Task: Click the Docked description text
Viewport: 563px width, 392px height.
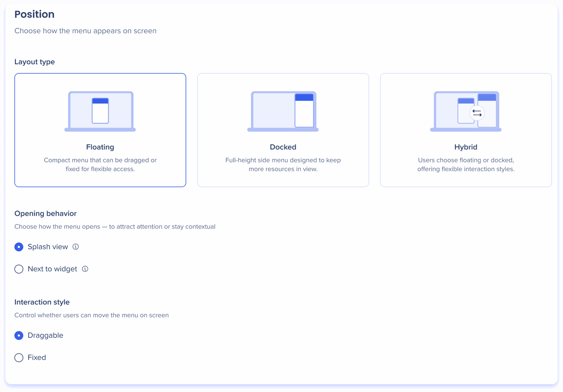Action: 283,164
